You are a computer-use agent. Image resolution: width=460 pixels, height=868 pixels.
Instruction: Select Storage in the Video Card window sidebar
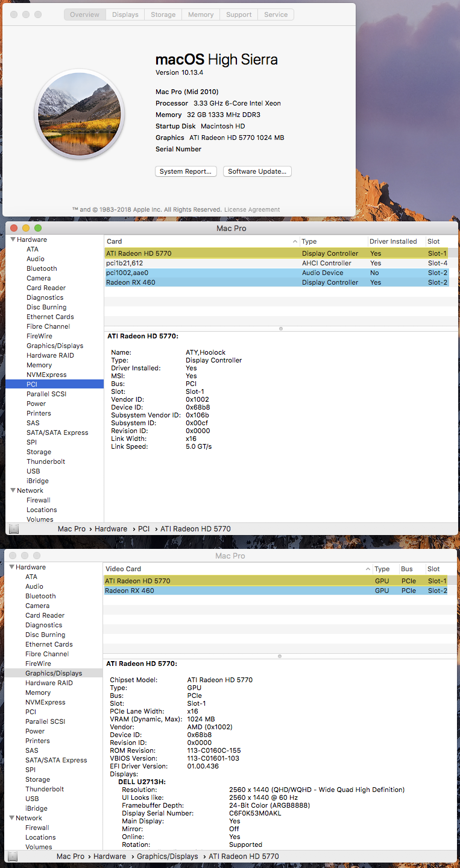[37, 779]
